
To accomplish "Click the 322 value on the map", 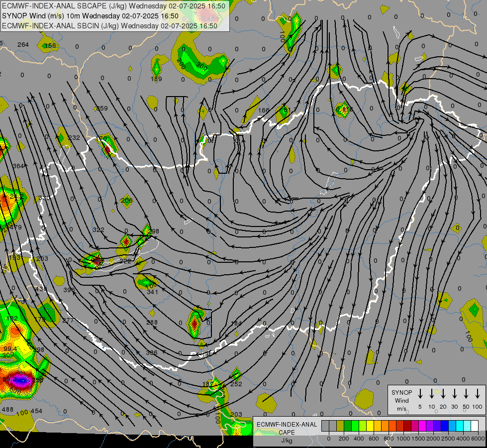I will pos(98,230).
